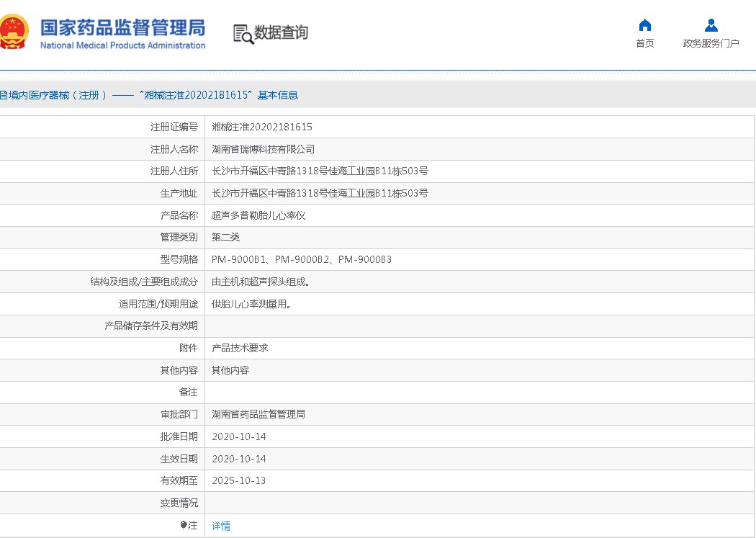
Task: Select 湖南省药品监督管理局 approval department
Action: [x=258, y=414]
